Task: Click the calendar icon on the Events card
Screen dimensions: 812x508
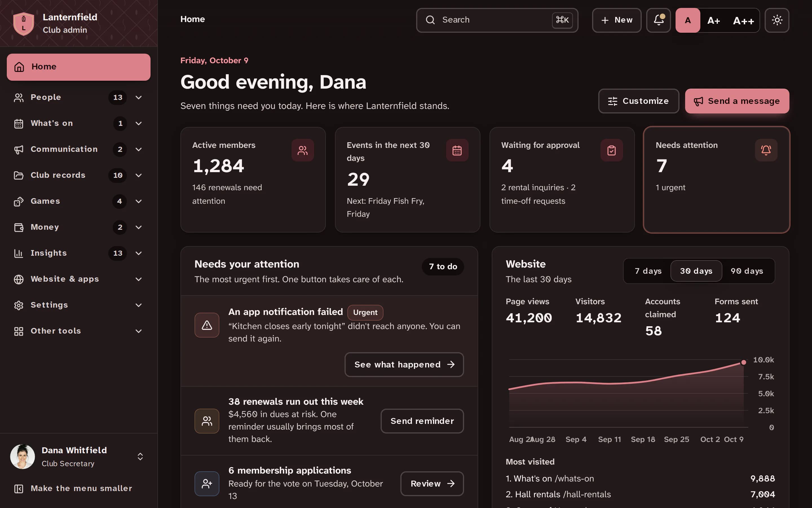Action: (457, 150)
